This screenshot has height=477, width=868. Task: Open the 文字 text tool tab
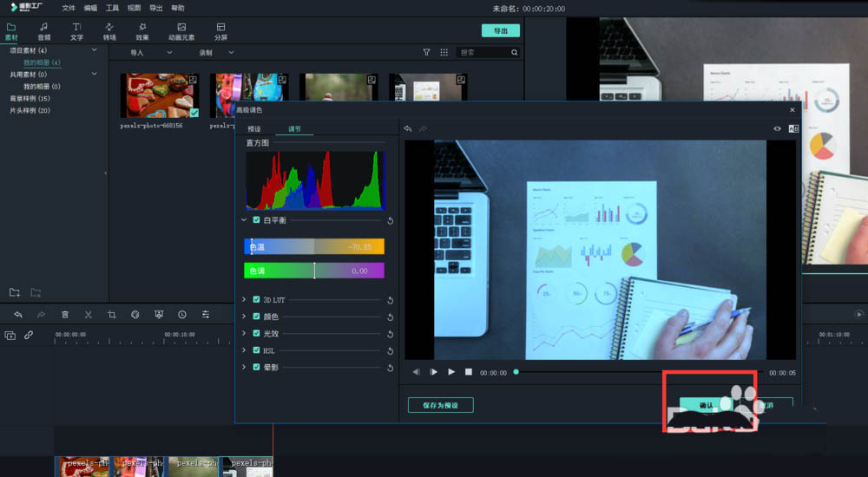pos(76,31)
